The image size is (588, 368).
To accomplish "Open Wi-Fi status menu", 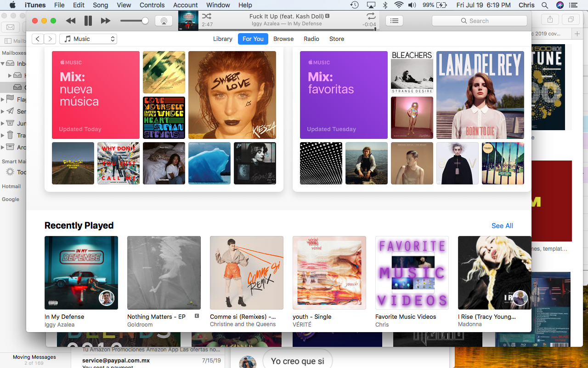I will (398, 5).
